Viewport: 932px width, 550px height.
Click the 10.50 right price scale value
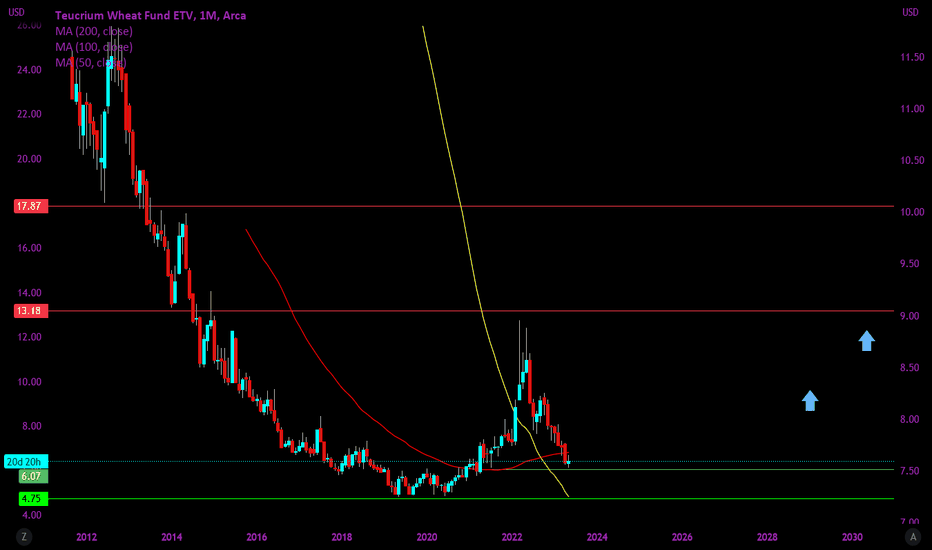(x=912, y=161)
